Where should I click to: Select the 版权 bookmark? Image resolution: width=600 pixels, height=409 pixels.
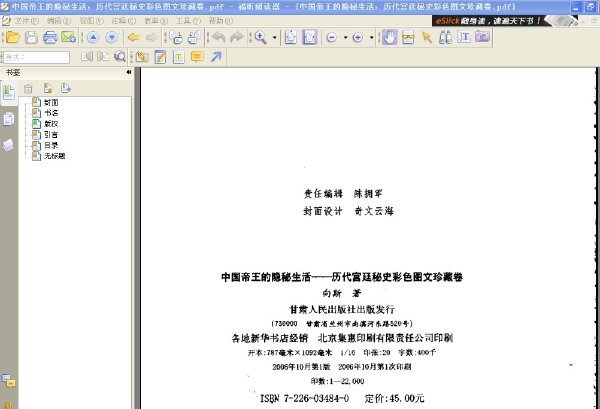click(x=51, y=124)
